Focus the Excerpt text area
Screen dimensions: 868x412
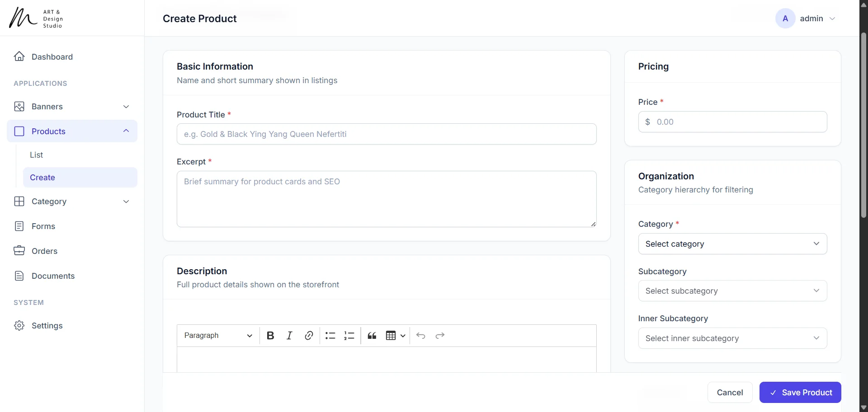[387, 199]
